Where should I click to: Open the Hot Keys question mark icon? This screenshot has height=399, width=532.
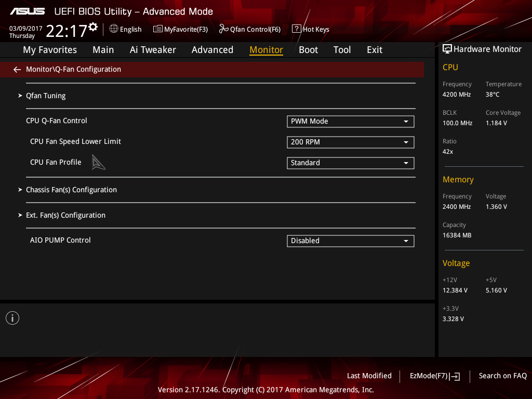296,29
